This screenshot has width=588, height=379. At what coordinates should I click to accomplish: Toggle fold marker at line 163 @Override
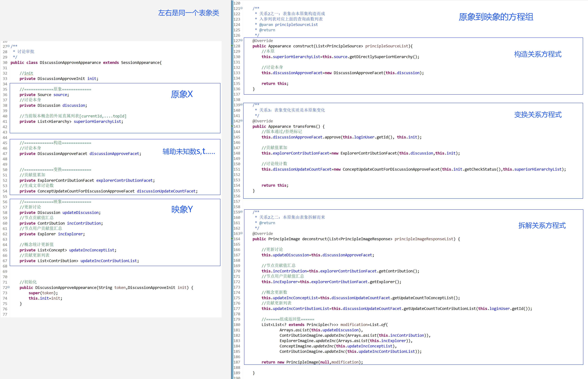(x=241, y=233)
